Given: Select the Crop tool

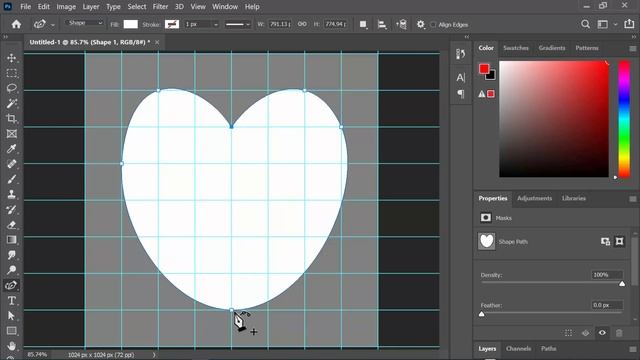Looking at the screenshot, I should tap(11, 118).
